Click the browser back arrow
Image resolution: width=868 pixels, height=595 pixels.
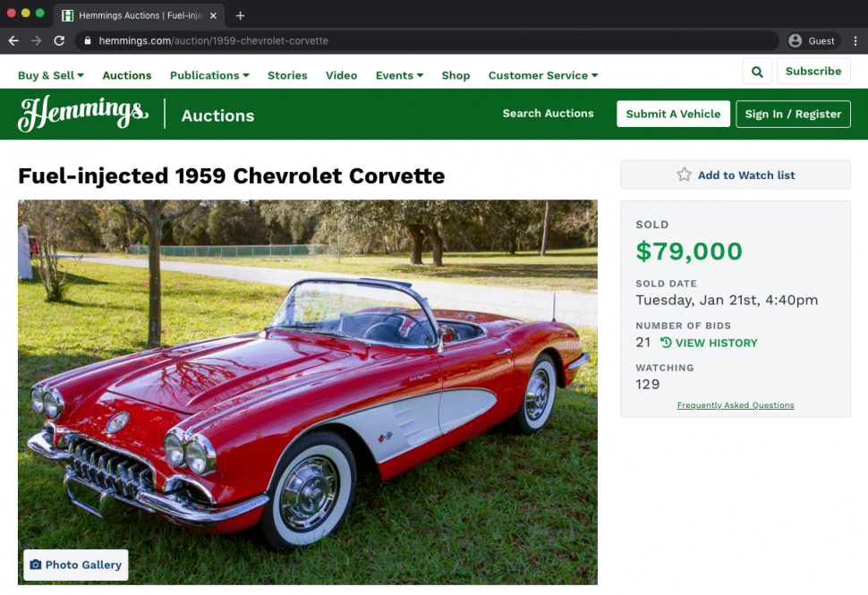(13, 40)
